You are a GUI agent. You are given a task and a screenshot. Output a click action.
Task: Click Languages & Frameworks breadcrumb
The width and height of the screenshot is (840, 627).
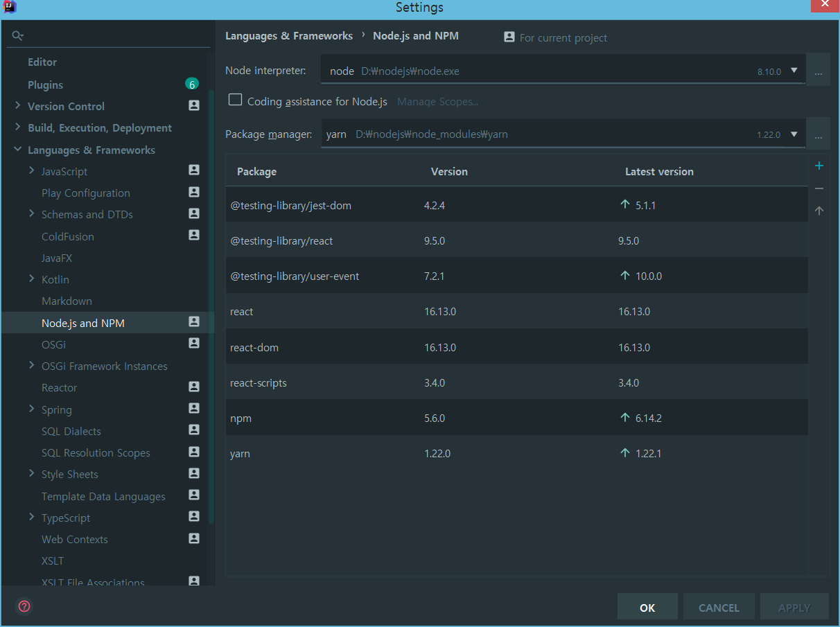[289, 36]
